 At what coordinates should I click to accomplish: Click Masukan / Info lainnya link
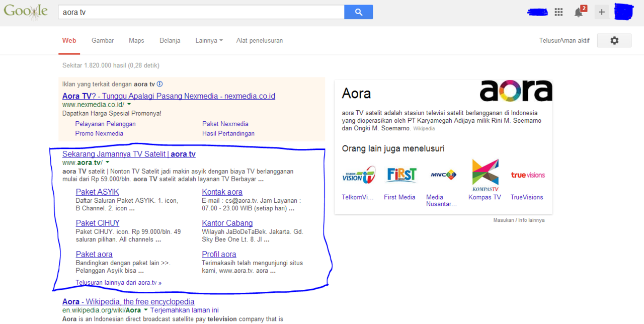point(519,220)
